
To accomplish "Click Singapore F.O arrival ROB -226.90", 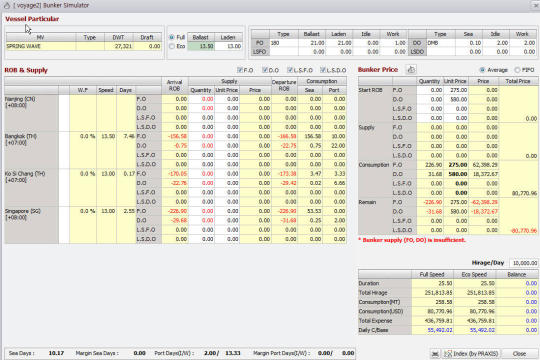I will (175, 211).
